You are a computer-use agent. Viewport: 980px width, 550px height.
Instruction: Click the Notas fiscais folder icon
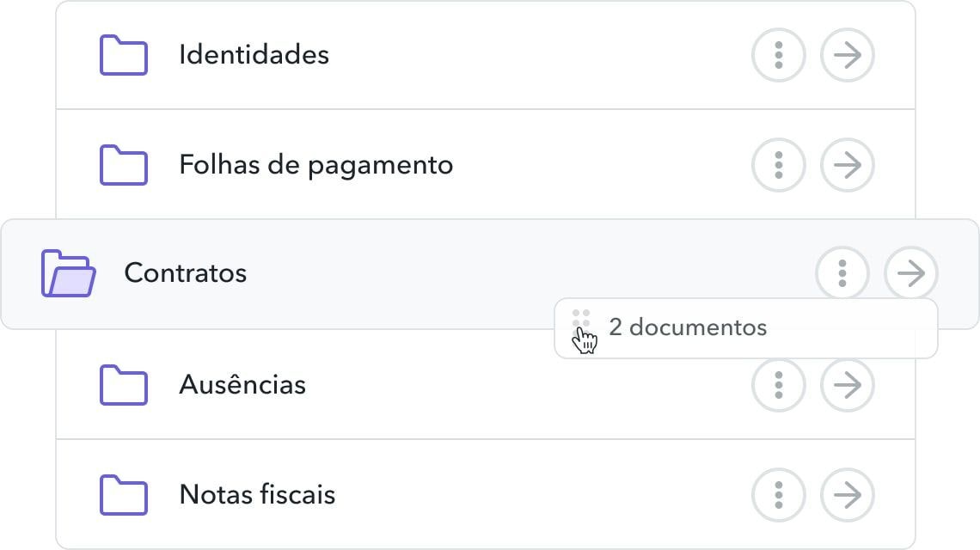(125, 495)
